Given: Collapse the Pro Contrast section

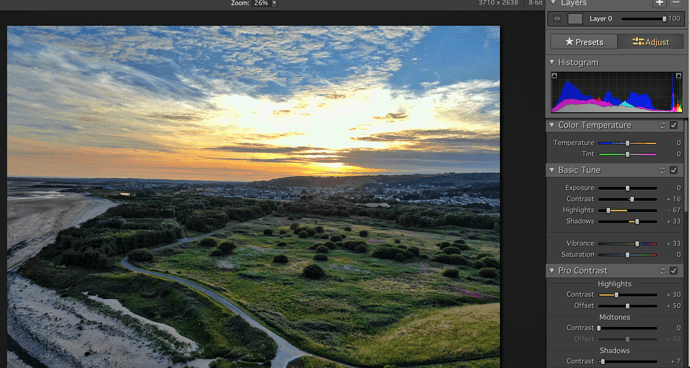Looking at the screenshot, I should (x=552, y=270).
